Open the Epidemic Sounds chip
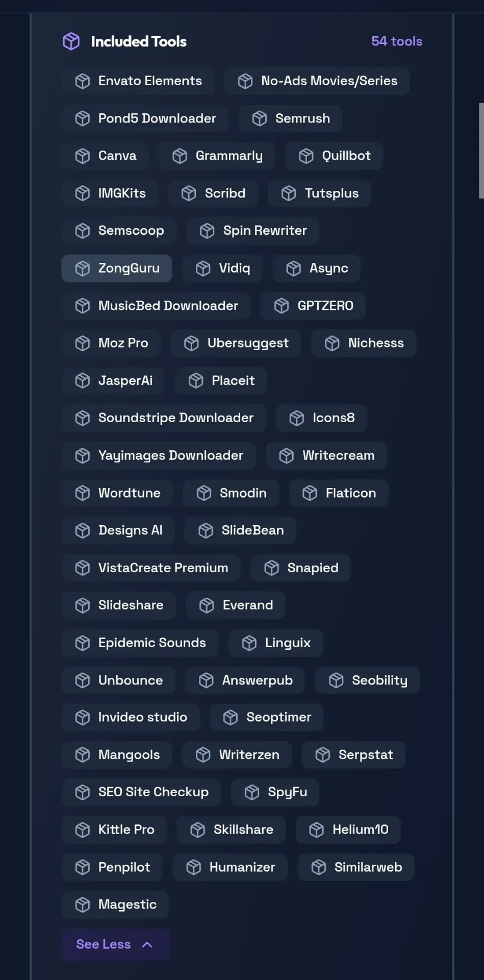 [140, 643]
